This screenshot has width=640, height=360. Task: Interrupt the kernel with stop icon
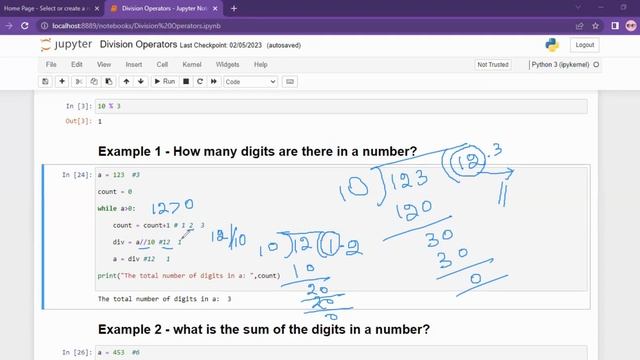tap(186, 82)
